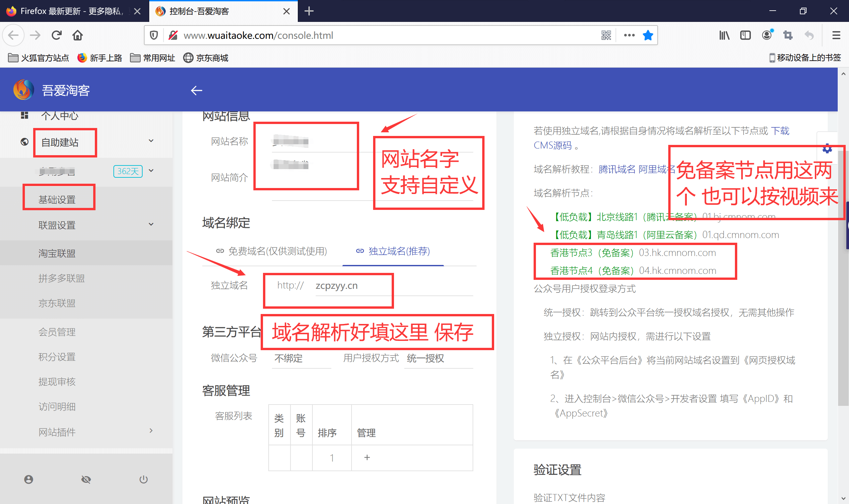Click the QR code icon in address bar
This screenshot has height=504, width=849.
tap(606, 35)
